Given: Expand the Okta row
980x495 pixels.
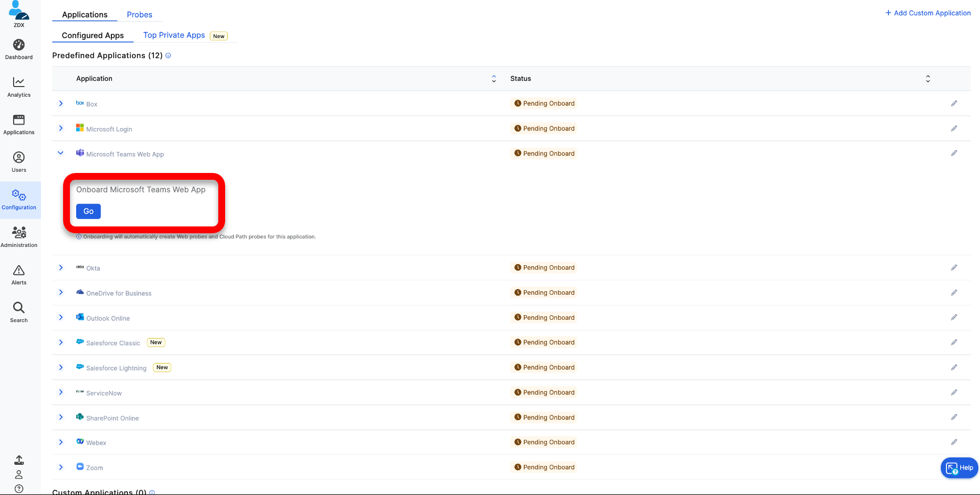Looking at the screenshot, I should (61, 267).
